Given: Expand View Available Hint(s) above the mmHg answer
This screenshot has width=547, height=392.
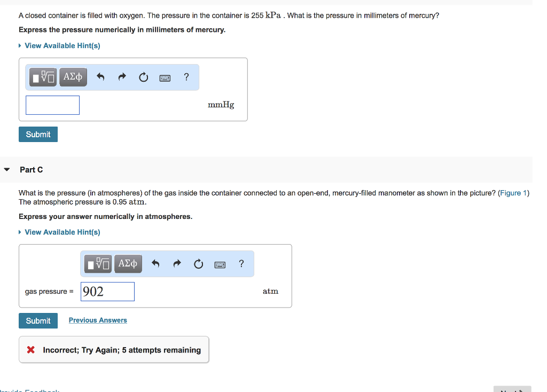Looking at the screenshot, I should pos(62,45).
